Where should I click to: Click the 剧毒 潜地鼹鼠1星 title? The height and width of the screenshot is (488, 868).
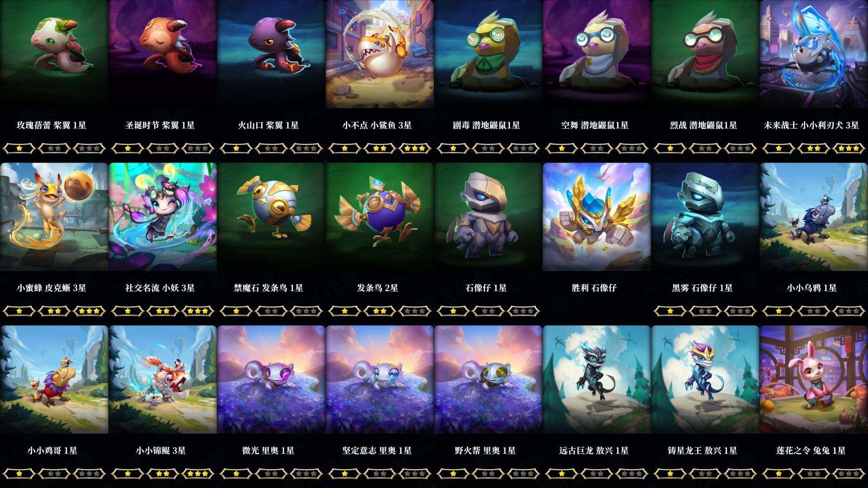pos(486,125)
